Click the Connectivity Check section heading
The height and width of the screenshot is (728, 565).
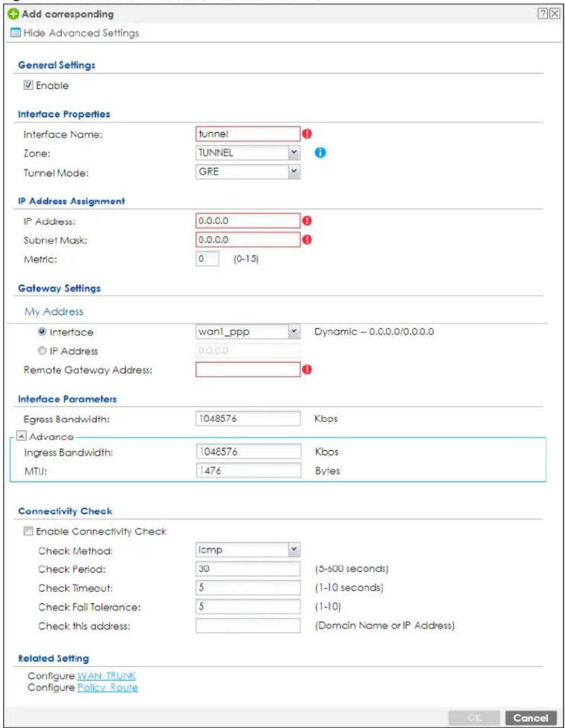coord(65,511)
